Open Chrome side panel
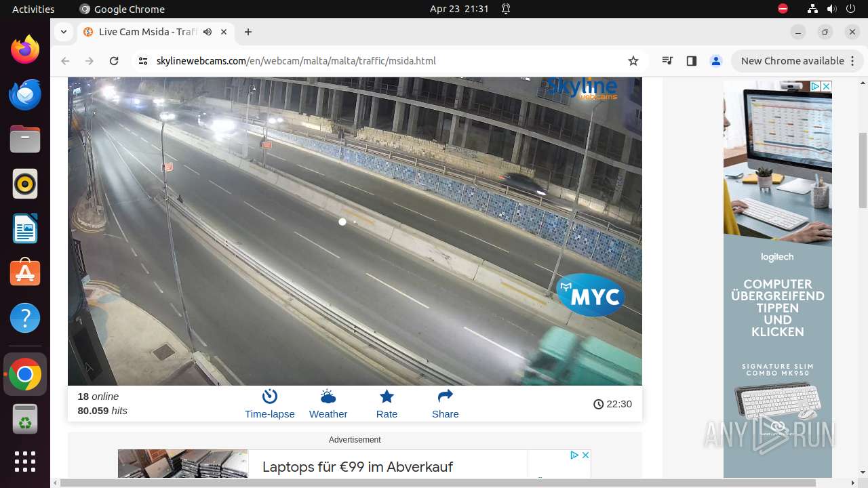 (x=691, y=61)
